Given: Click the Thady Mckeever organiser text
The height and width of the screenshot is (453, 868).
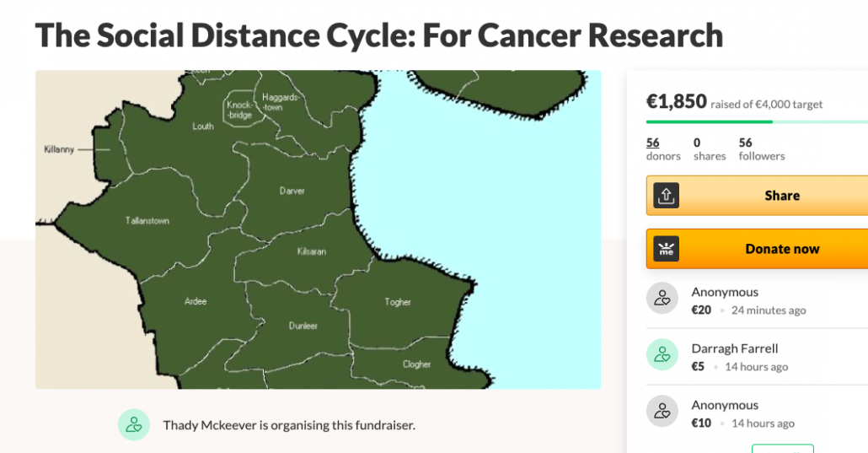Looking at the screenshot, I should click(289, 425).
